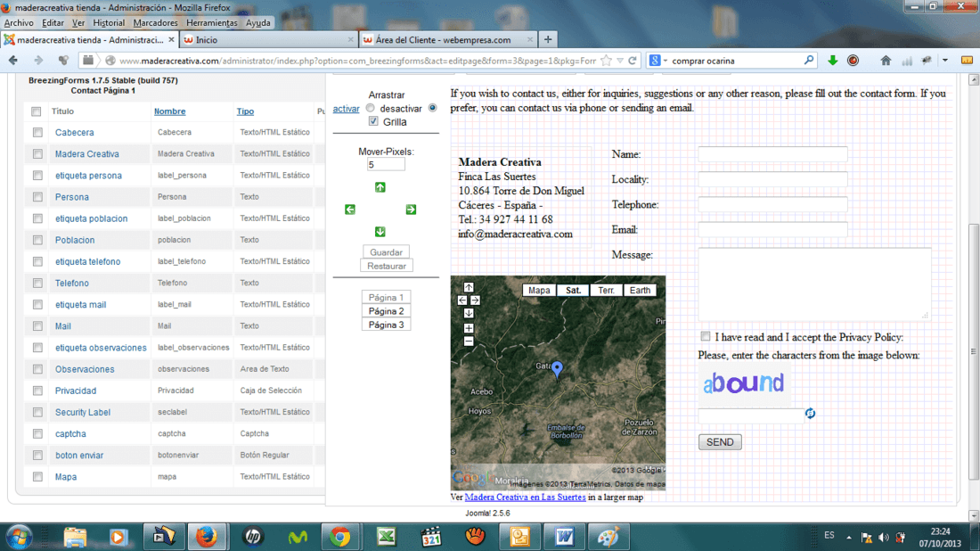Open a new browser tab
980x551 pixels.
[548, 39]
